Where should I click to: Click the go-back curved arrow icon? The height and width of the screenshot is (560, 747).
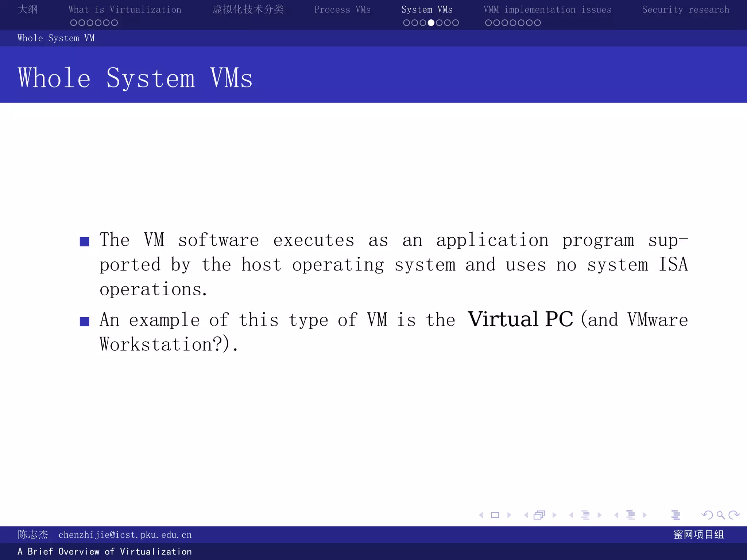707,515
